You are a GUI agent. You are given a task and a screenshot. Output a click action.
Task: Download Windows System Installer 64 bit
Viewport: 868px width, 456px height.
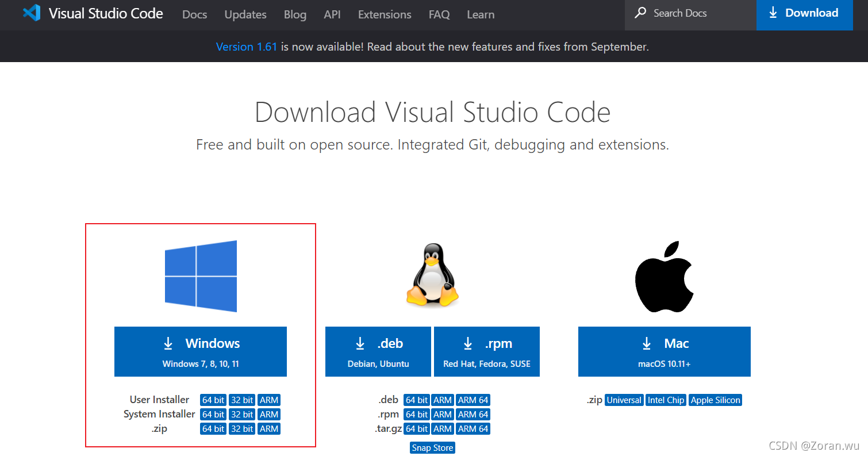(213, 415)
